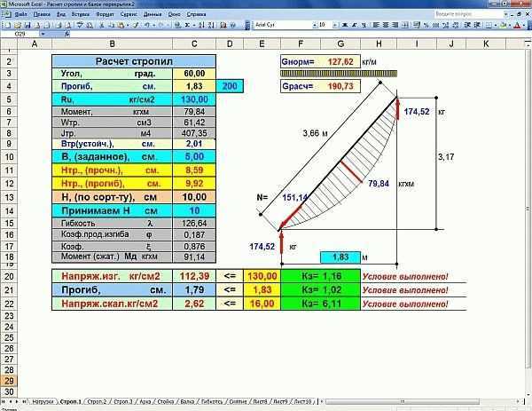Select row 10 header
This screenshot has height=411, width=532.
pyautogui.click(x=9, y=156)
